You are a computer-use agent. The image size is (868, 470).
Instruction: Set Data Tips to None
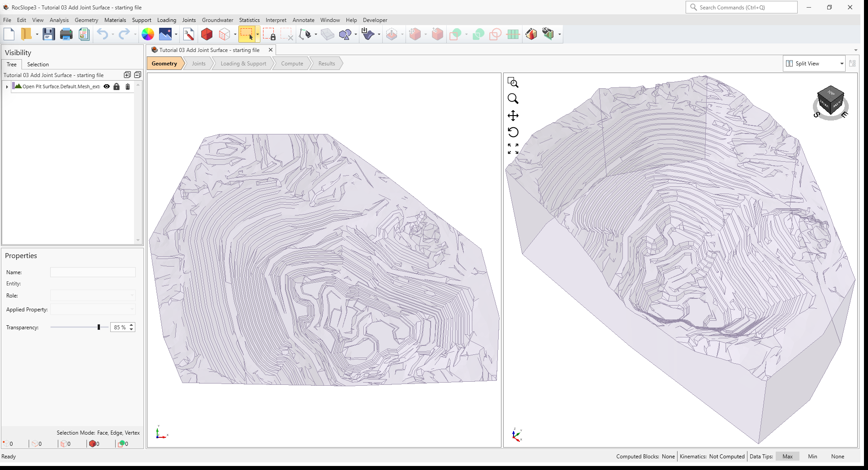pos(838,457)
